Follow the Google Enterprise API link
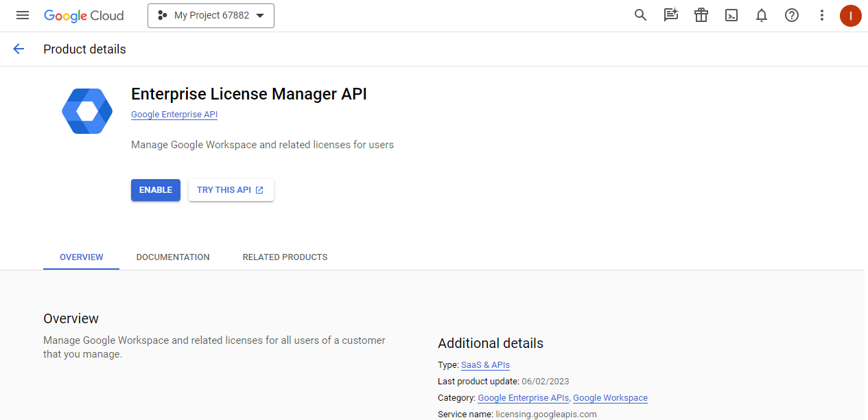This screenshot has height=420, width=868. [x=174, y=115]
